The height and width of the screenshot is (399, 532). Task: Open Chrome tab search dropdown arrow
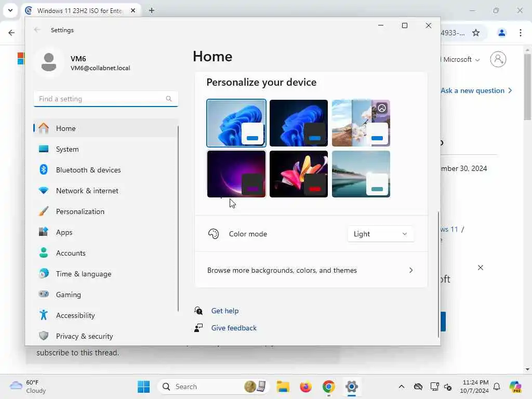10,10
